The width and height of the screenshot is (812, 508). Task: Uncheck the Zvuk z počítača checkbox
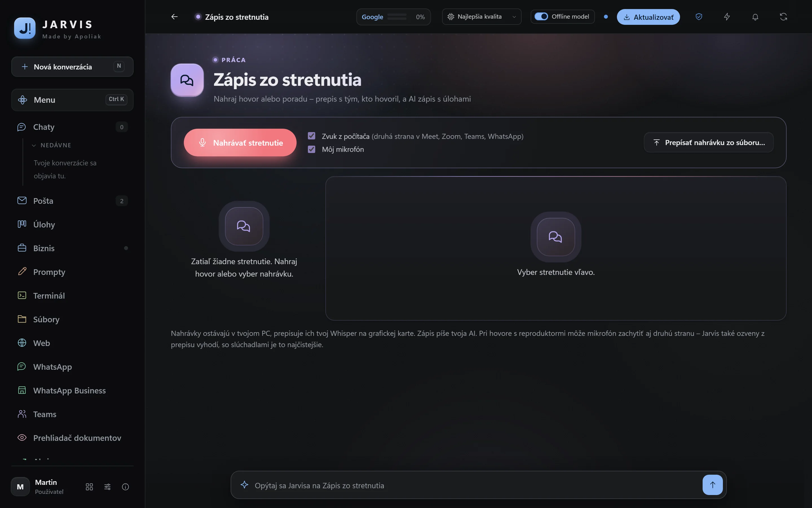click(x=311, y=136)
